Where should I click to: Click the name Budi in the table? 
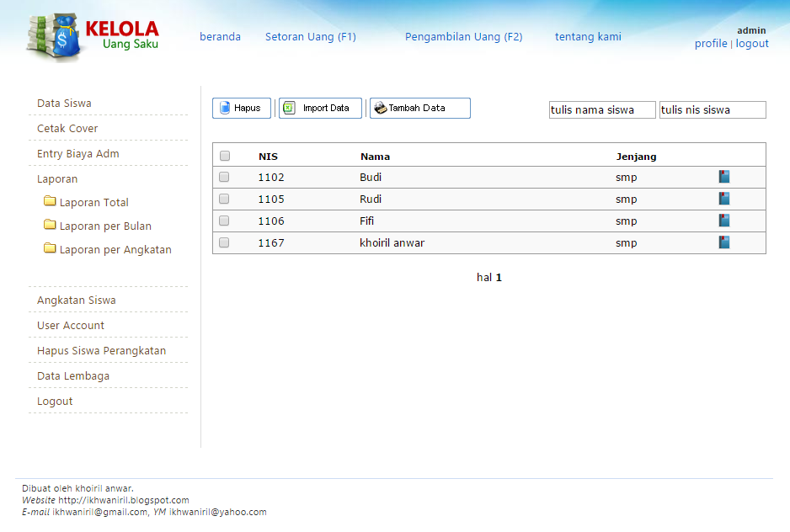pos(371,178)
